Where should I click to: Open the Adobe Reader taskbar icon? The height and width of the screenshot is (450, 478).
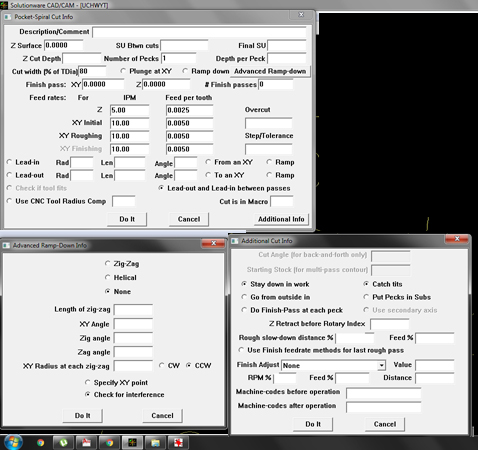coord(86,443)
